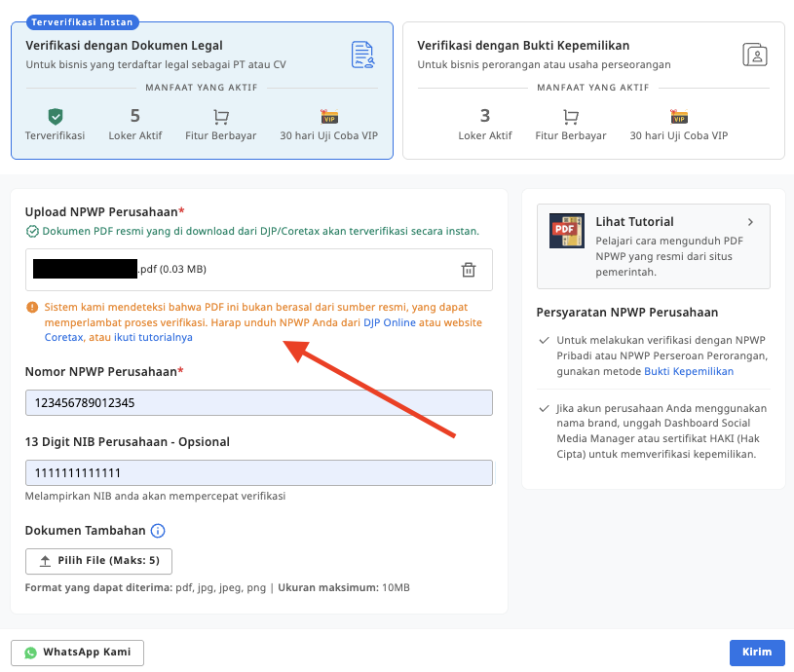The width and height of the screenshot is (794, 672).
Task: Select the 13 Digit NIB Perusahaan field
Action: point(258,472)
